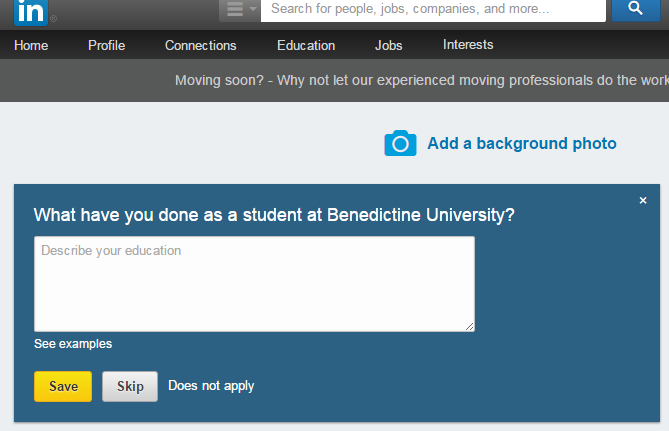Open the Jobs menu item
Screen dimensions: 669x431
pyautogui.click(x=388, y=45)
